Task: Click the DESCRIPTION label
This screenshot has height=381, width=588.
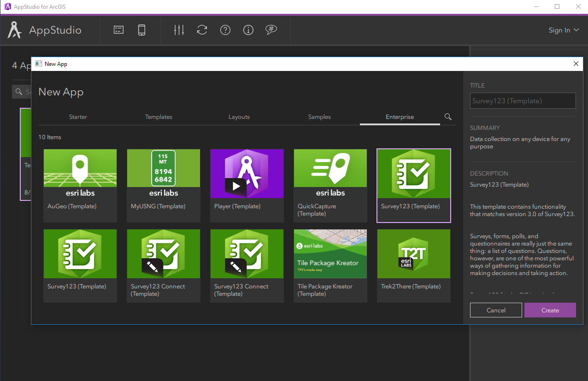Action: (489, 174)
